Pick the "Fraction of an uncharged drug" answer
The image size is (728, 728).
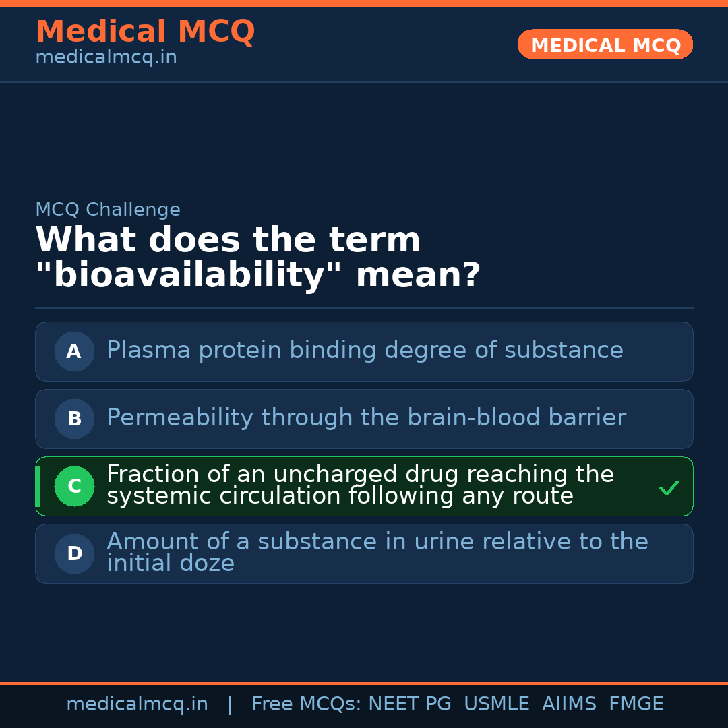(x=360, y=485)
